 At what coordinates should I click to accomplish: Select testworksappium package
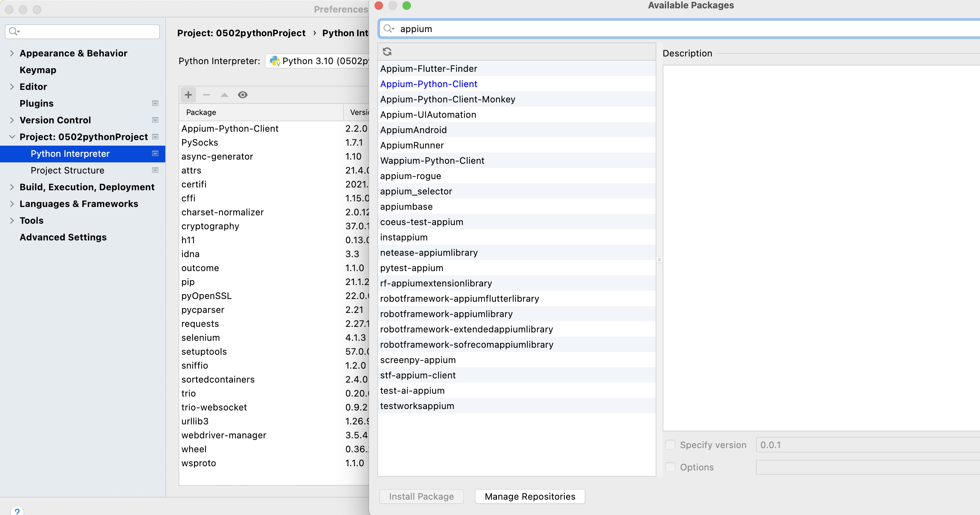click(517, 406)
